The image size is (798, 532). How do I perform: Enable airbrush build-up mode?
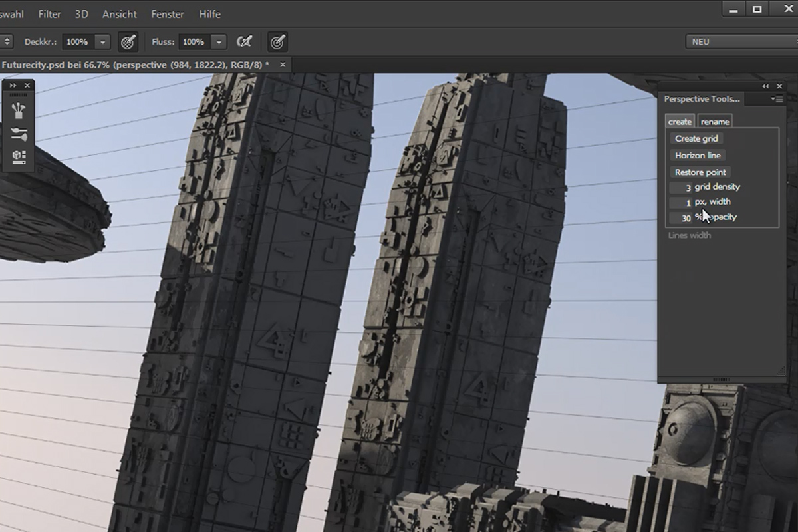[244, 42]
